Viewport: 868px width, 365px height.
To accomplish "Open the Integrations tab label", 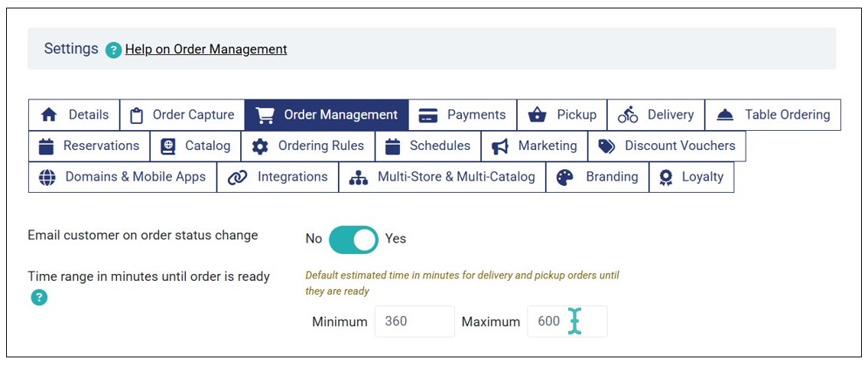I will pos(292,177).
